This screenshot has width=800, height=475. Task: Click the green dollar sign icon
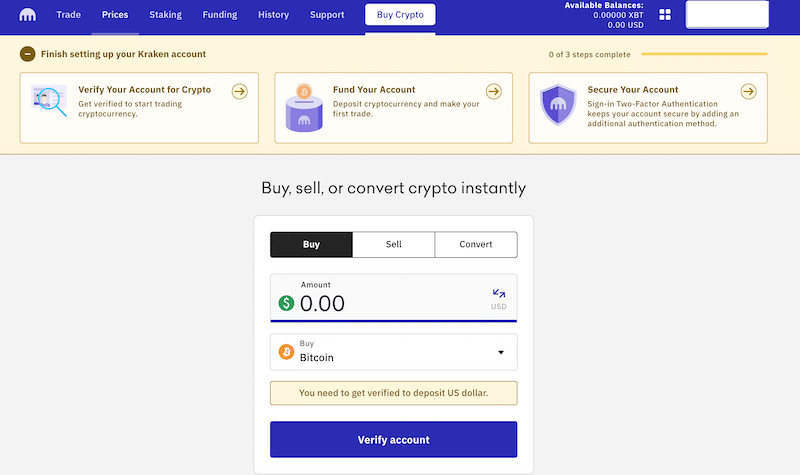coord(286,303)
